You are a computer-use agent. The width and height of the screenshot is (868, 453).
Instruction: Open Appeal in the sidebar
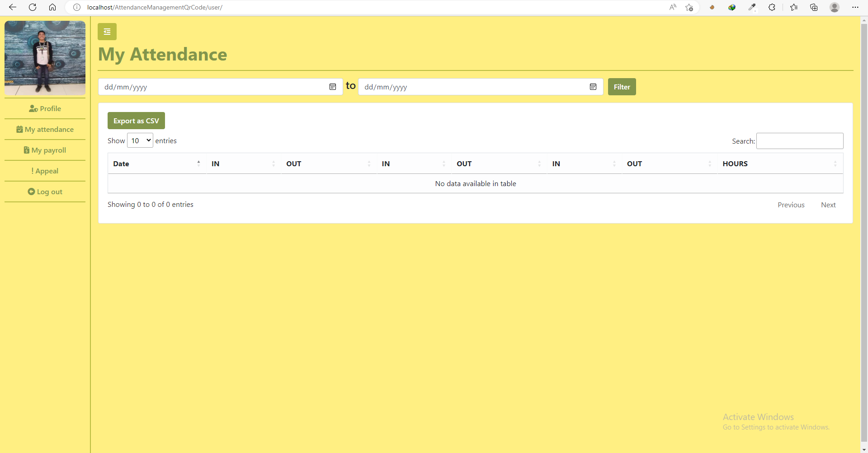tap(45, 171)
